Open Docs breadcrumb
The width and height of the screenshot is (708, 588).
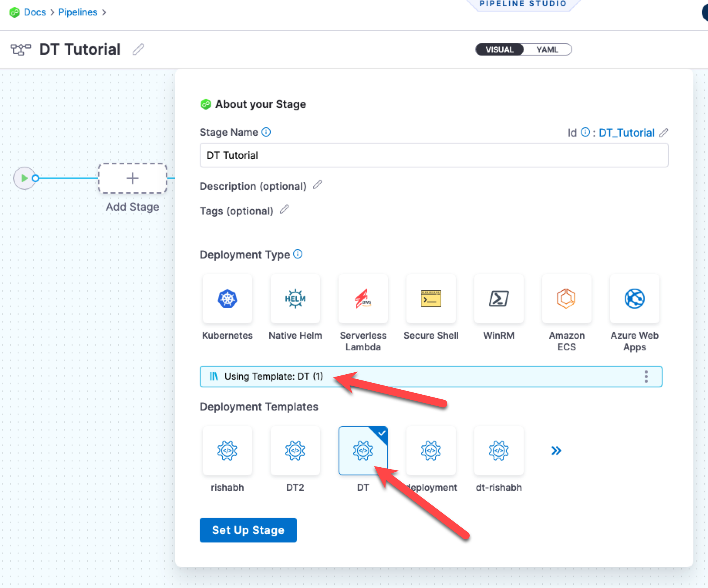point(35,12)
